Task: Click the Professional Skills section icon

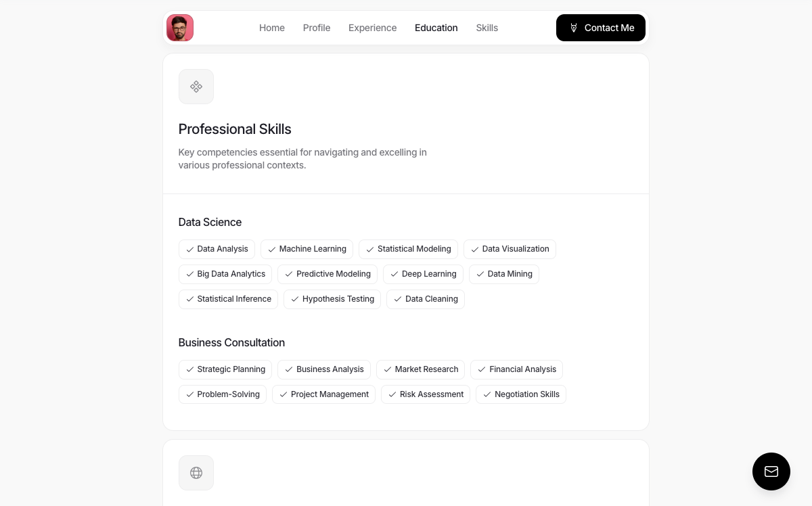Action: [196, 87]
